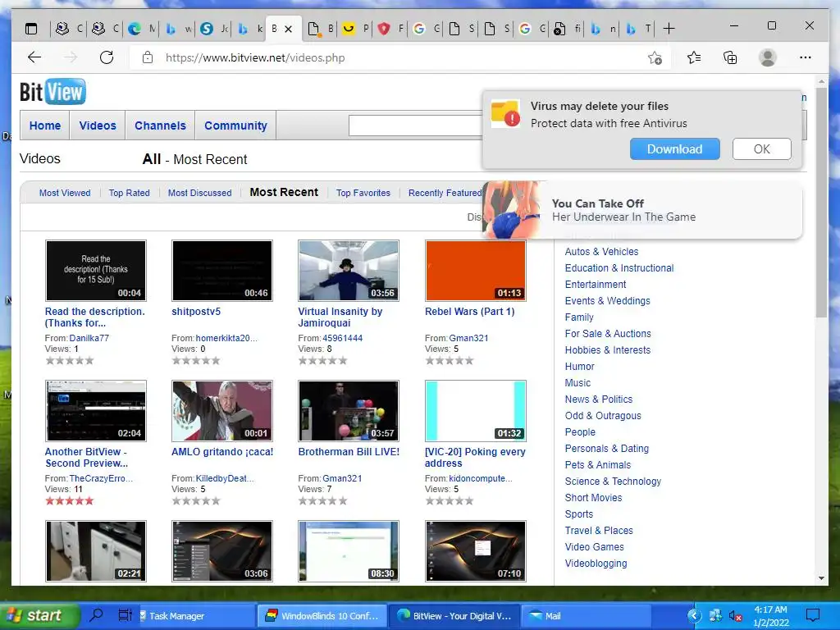The image size is (840, 630).
Task: Close the active BitView tab
Action: click(288, 29)
